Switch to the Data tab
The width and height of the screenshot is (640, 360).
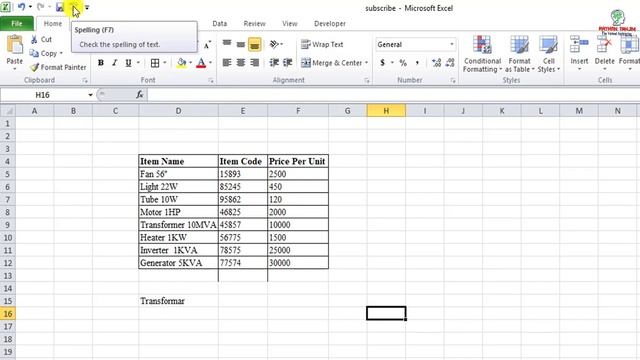(x=220, y=24)
